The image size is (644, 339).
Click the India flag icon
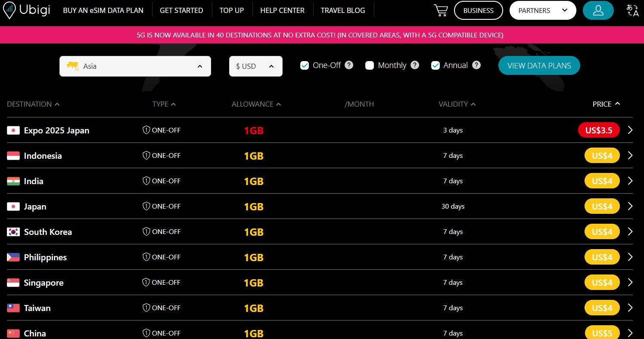(13, 181)
